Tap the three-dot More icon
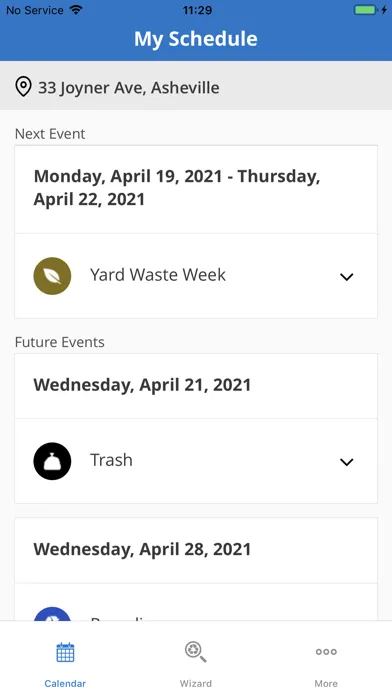The height and width of the screenshot is (696, 392). pyautogui.click(x=326, y=652)
